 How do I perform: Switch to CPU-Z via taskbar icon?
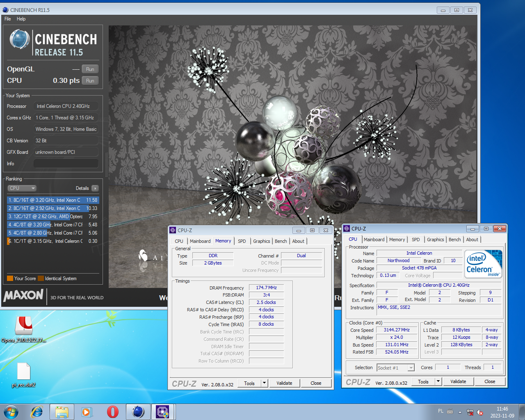163,412
